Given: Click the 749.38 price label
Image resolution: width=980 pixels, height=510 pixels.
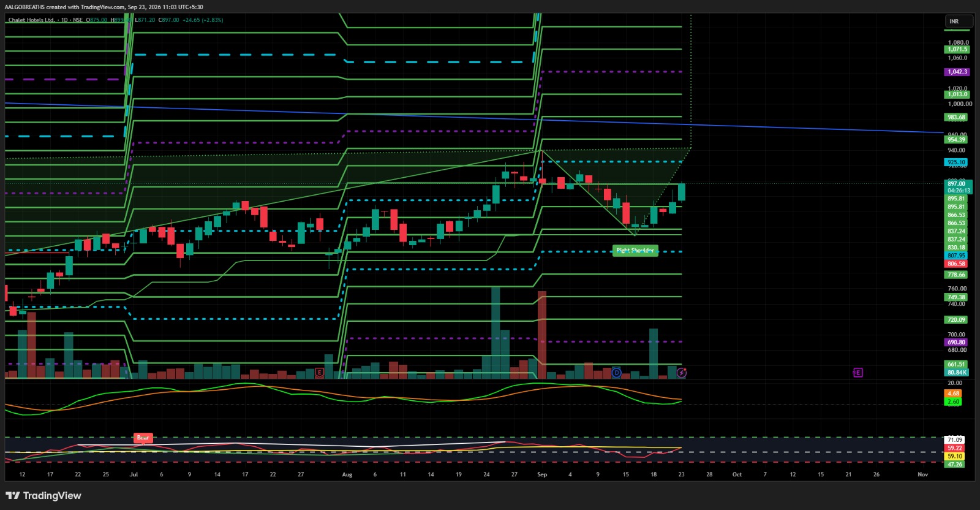Looking at the screenshot, I should (956, 297).
